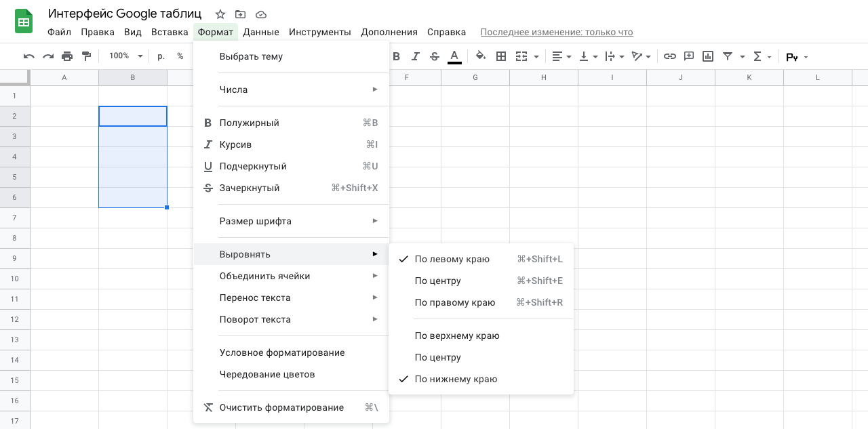This screenshot has width=868, height=429.
Task: Open the text color picker (underlined A)
Action: [454, 57]
